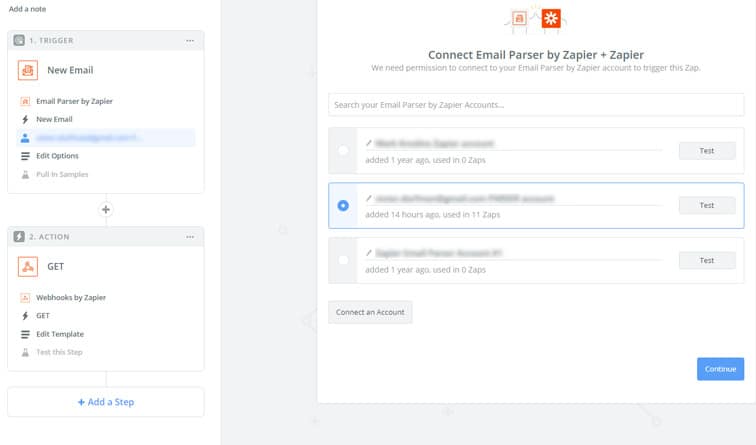This screenshot has height=445, width=756.
Task: Click the plus icon between steps
Action: pos(106,210)
